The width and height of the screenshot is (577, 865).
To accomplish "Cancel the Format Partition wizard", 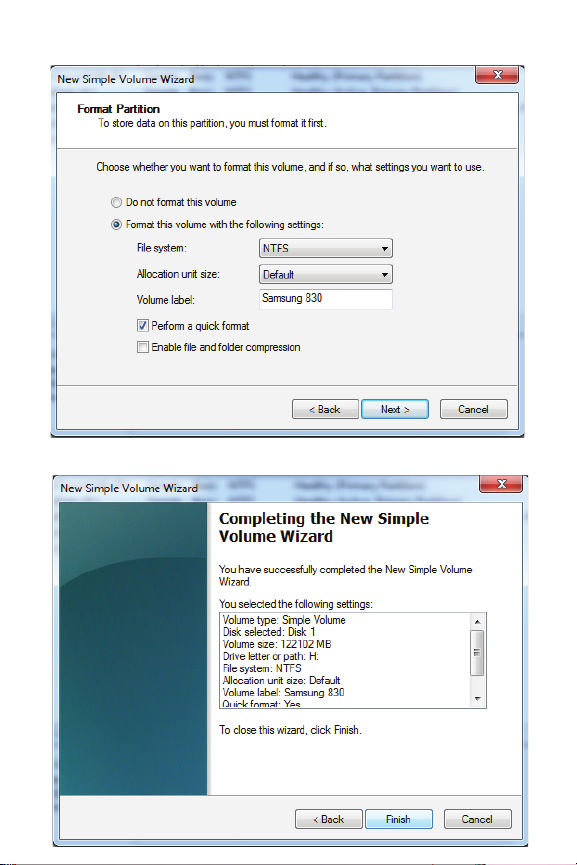I will (473, 409).
